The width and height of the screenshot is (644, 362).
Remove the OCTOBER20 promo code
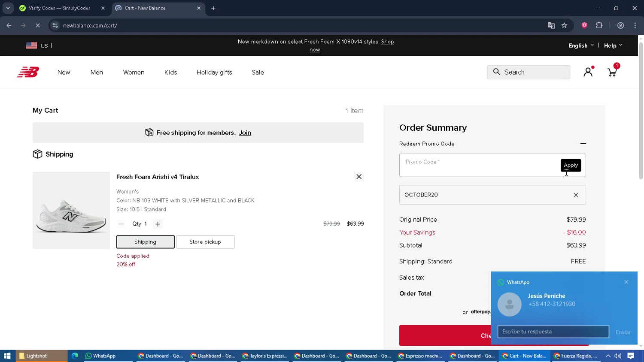tap(576, 195)
